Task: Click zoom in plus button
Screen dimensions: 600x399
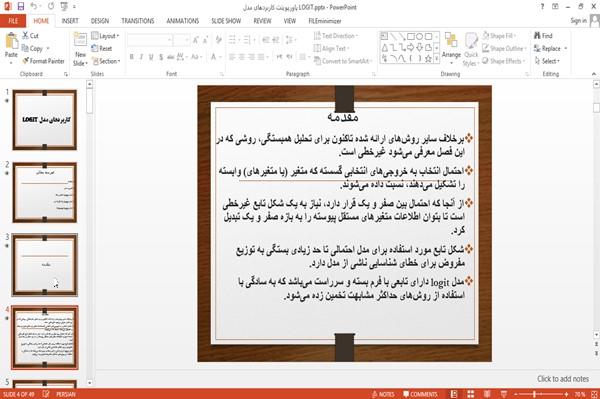Action: [566, 394]
